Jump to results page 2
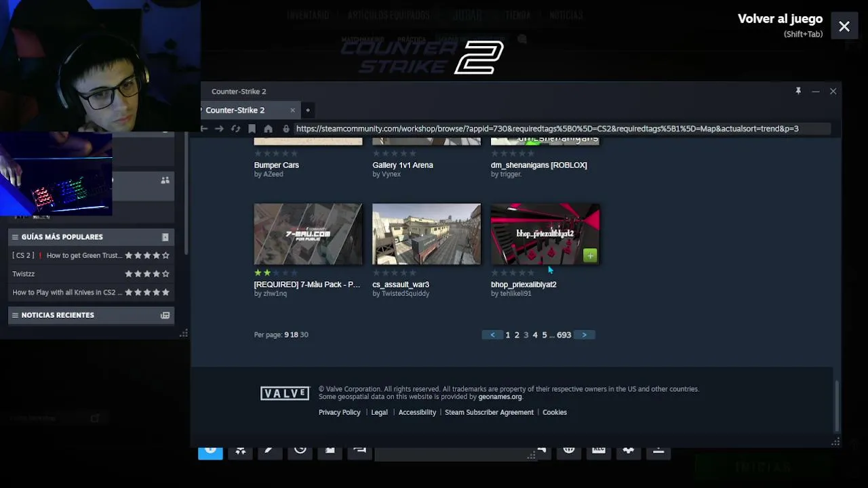868x488 pixels. click(517, 335)
